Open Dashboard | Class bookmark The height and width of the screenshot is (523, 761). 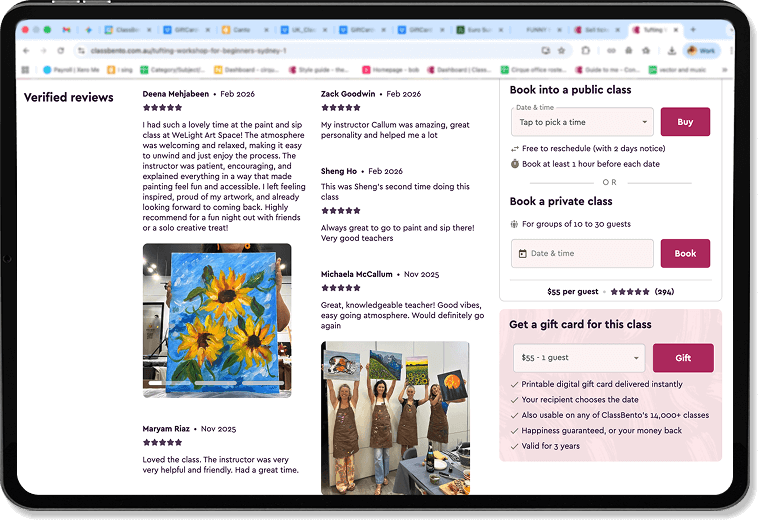click(x=459, y=70)
